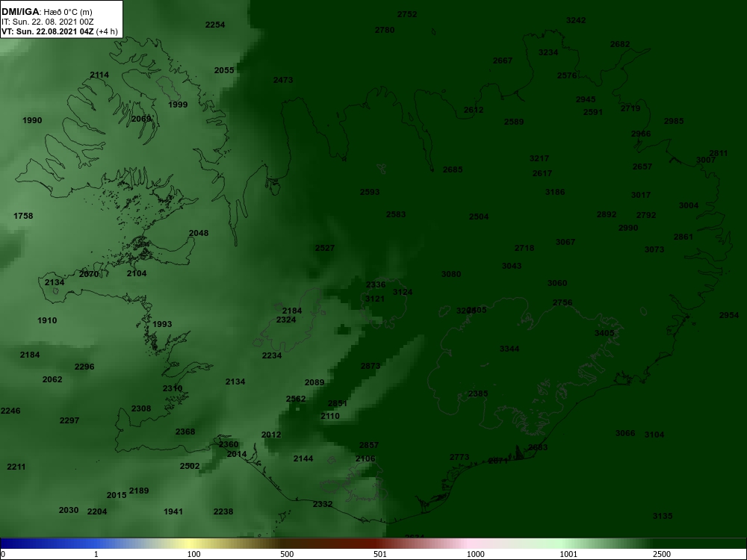This screenshot has width=747, height=560.
Task: Click the 3344 height value
Action: 509,349
